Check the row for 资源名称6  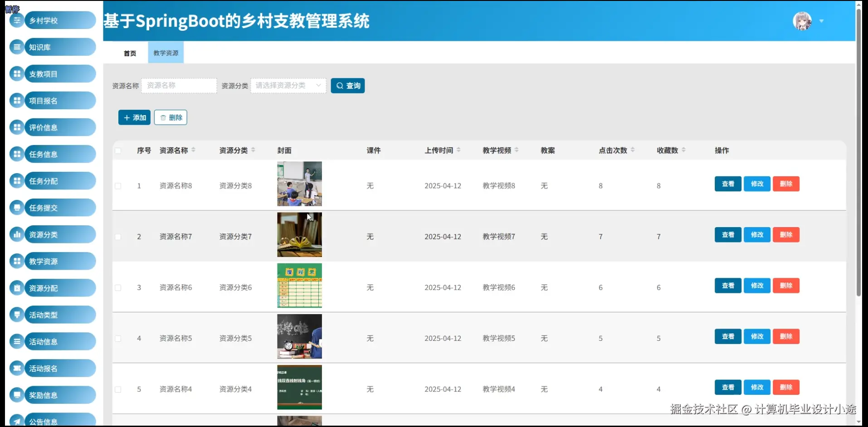pos(118,287)
